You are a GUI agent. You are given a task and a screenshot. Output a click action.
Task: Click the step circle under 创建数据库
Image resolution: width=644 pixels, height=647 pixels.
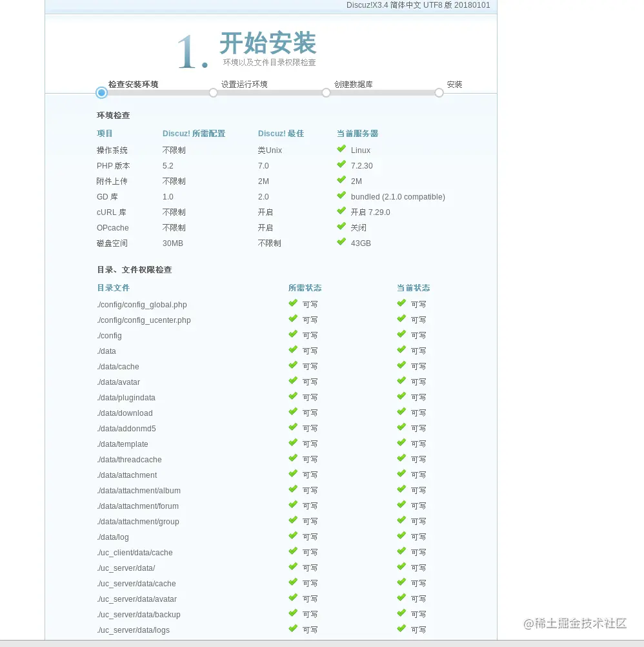click(326, 93)
